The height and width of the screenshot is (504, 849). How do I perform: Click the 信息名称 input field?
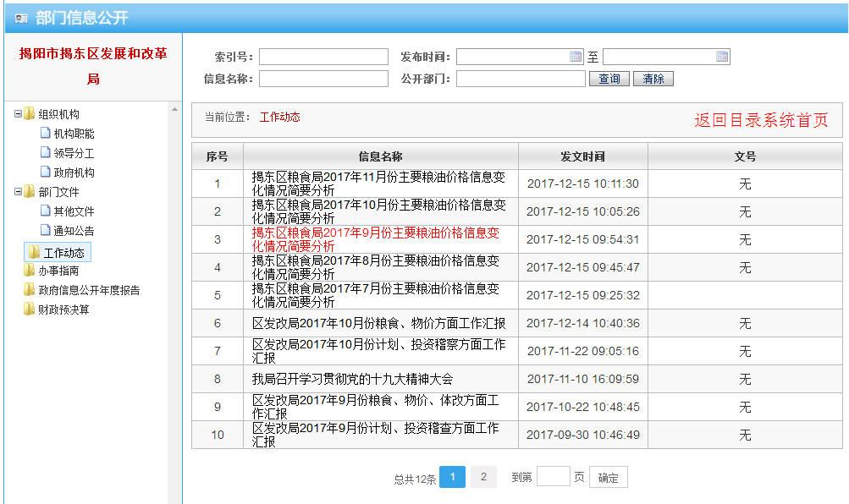pyautogui.click(x=324, y=79)
